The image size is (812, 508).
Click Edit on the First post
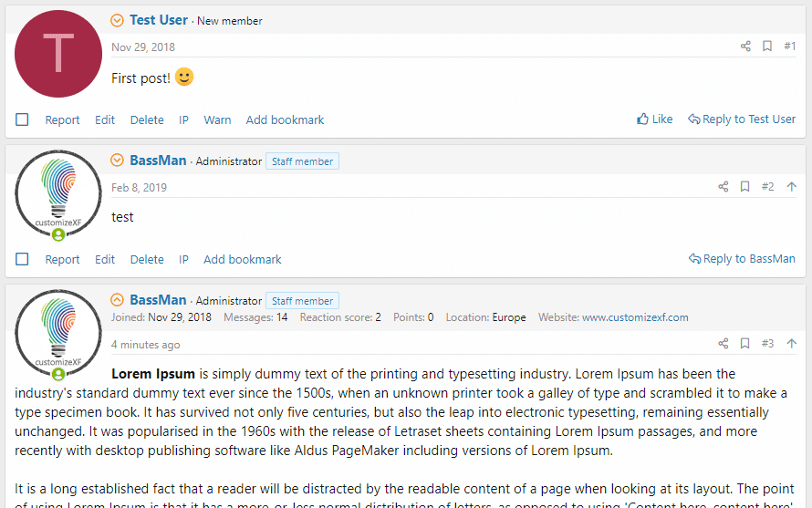(x=105, y=119)
